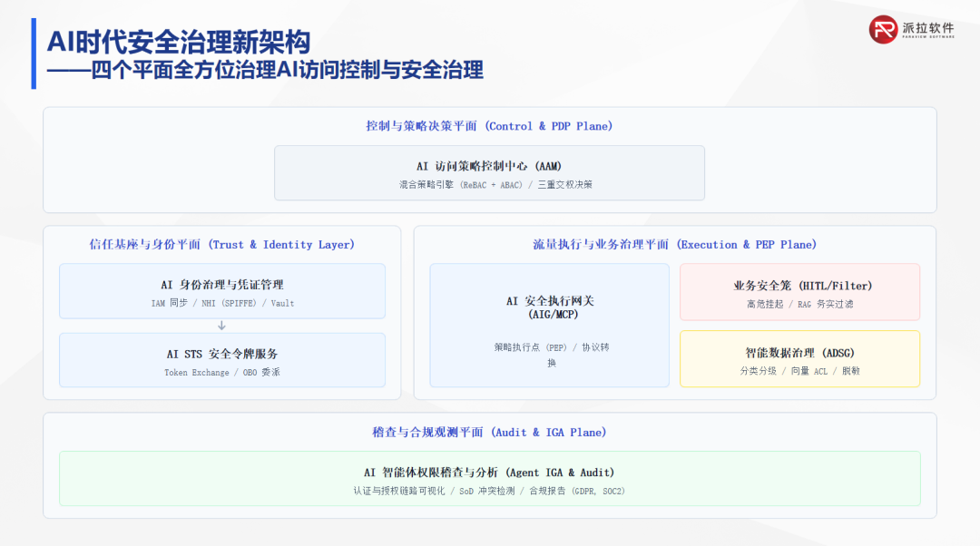The image size is (980, 546).
Task: Select AI 智能体权限稽查与分析 (Agent IGA & Audit) title
Action: 489,473
